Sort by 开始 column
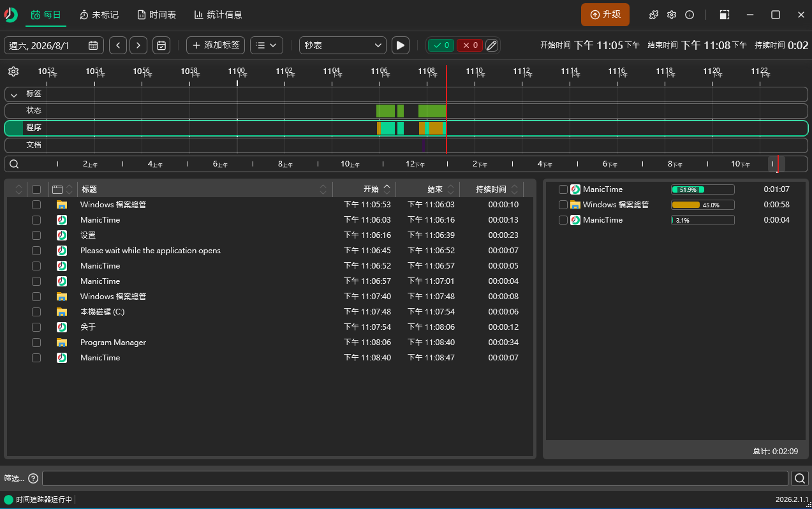Viewport: 812px width, 509px height. (364, 189)
